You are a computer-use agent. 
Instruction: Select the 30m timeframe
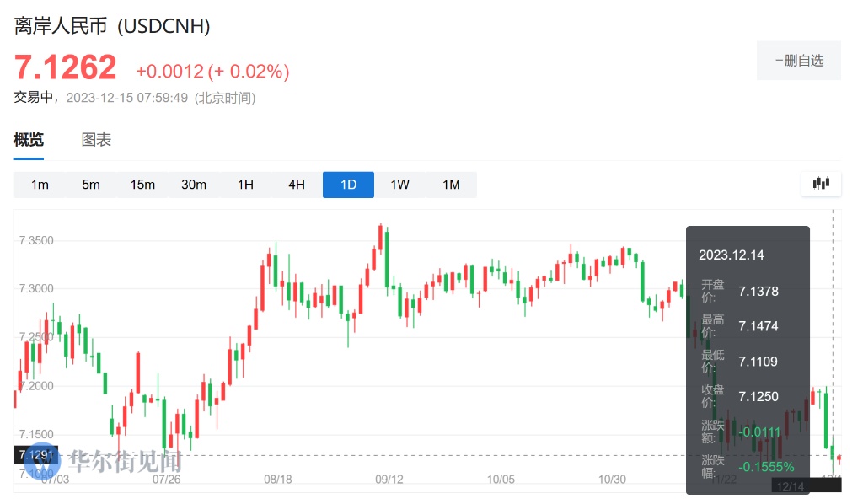click(194, 185)
